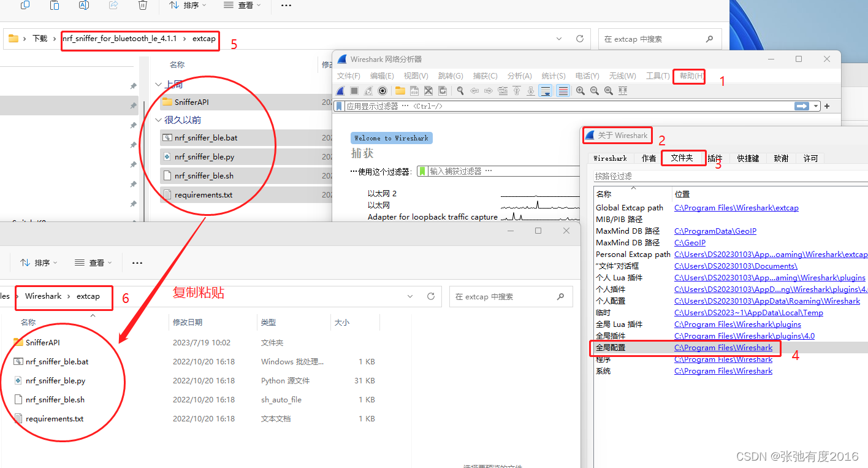The width and height of the screenshot is (868, 468).
Task: Click the 按路径过滤 filter field
Action: coord(731,176)
